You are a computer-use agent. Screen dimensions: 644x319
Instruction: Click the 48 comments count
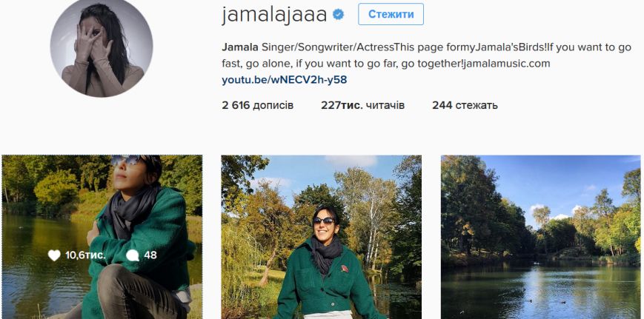pyautogui.click(x=150, y=255)
